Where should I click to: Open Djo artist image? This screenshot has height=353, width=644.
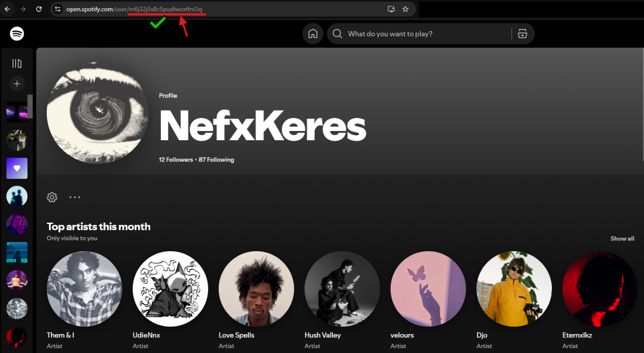[x=514, y=289]
